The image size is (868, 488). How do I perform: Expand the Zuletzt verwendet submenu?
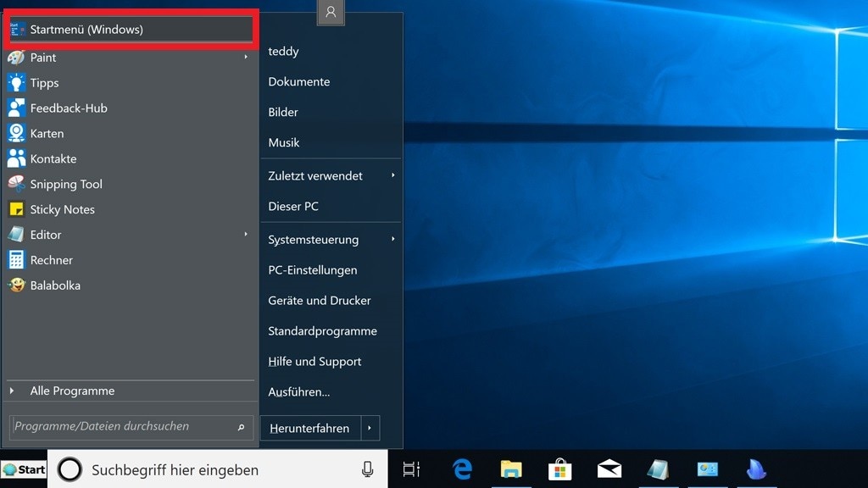click(x=392, y=175)
